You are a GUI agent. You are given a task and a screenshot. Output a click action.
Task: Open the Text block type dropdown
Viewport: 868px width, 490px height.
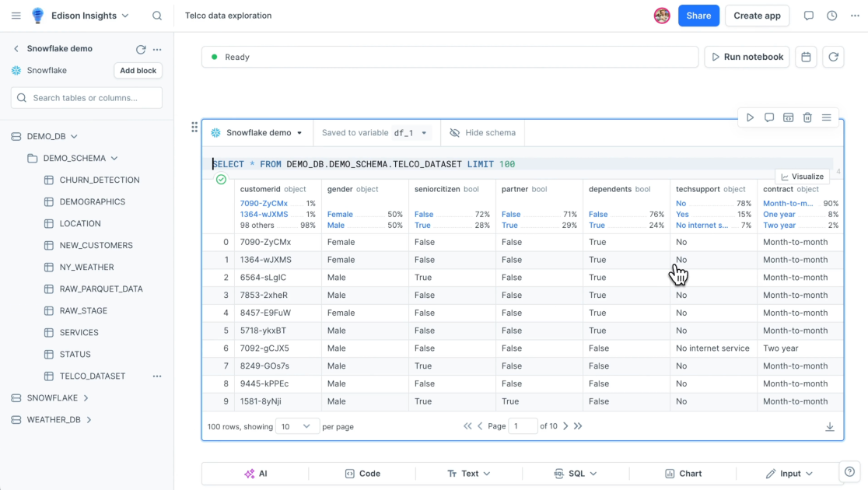(x=469, y=474)
